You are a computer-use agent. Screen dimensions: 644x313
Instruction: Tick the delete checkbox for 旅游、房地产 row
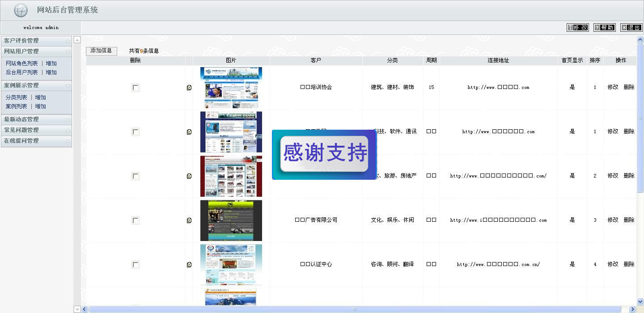click(x=135, y=176)
